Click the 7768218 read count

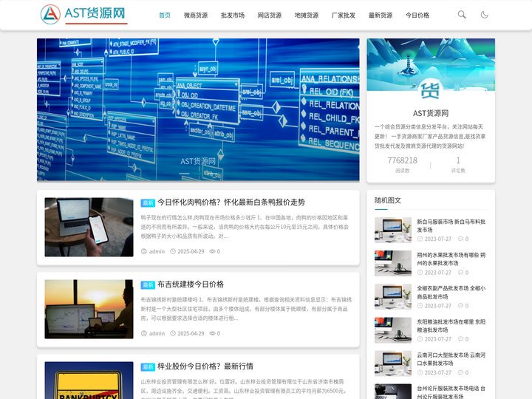403,160
